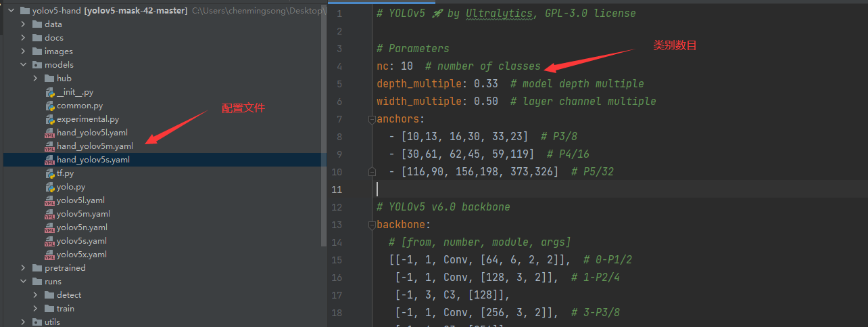Click the 'anchors:' key in the editor

pyautogui.click(x=401, y=119)
